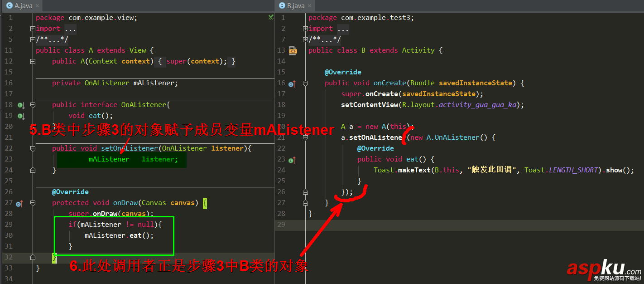
Task: Expand the A(Context context) constructor fold
Action: point(33,61)
